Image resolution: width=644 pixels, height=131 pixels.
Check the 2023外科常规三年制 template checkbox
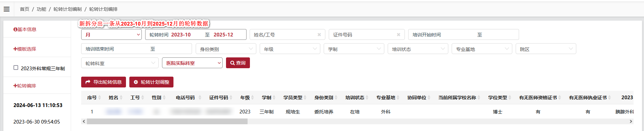tap(16, 68)
